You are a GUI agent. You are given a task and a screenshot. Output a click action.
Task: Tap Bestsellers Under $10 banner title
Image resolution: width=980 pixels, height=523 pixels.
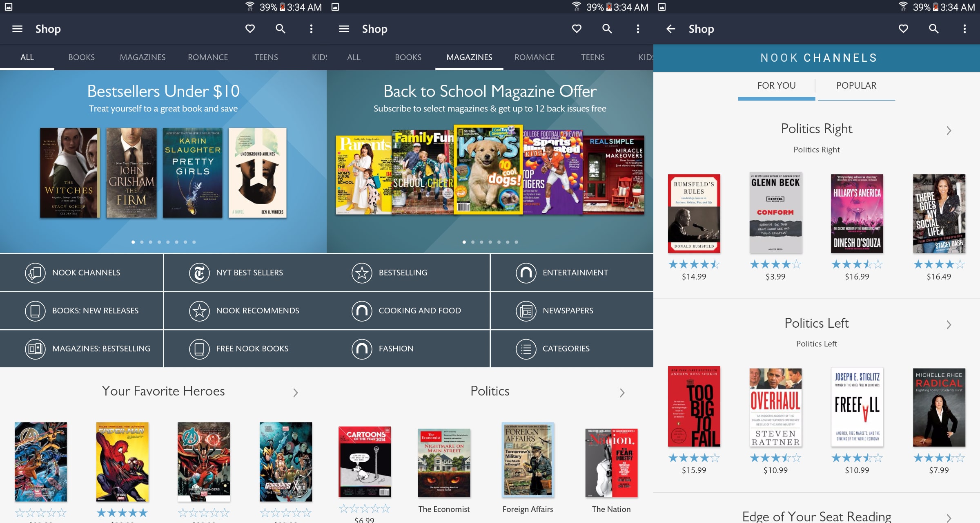(163, 91)
